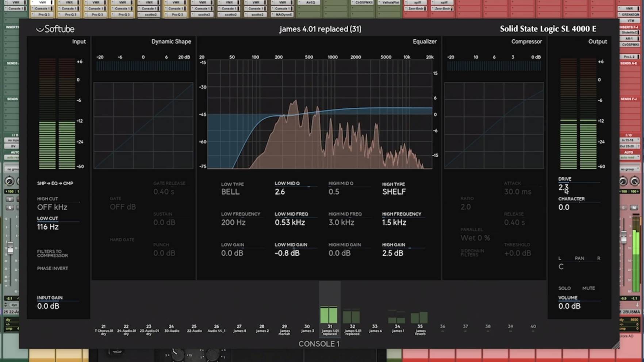Image resolution: width=644 pixels, height=362 pixels.
Task: Click the High Cut OFF kHz value
Action: [x=52, y=207]
